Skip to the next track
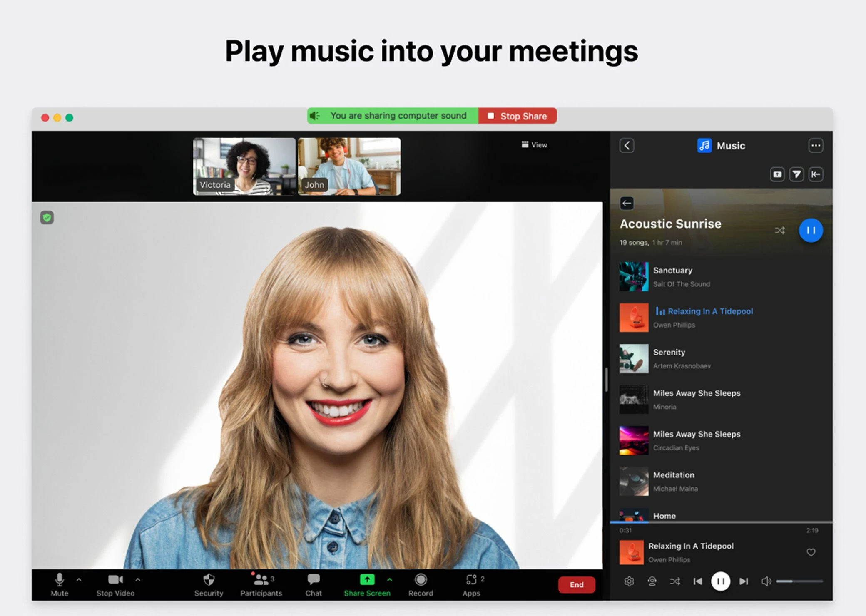This screenshot has height=616, width=866. click(x=744, y=581)
